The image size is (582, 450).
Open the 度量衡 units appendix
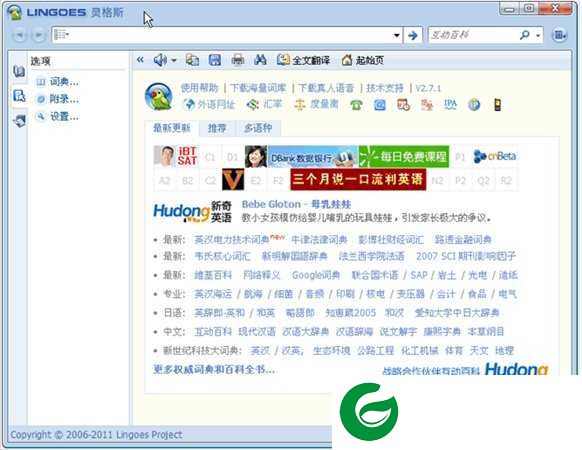[317, 105]
